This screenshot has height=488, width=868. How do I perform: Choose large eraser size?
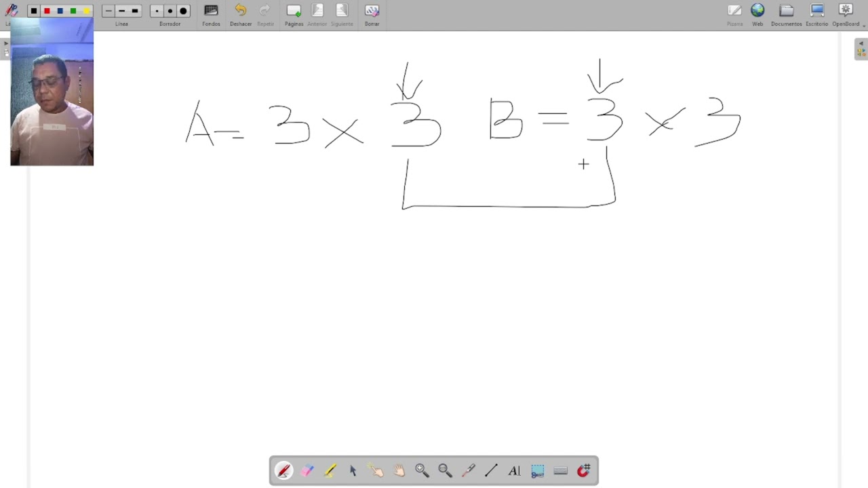coord(183,11)
